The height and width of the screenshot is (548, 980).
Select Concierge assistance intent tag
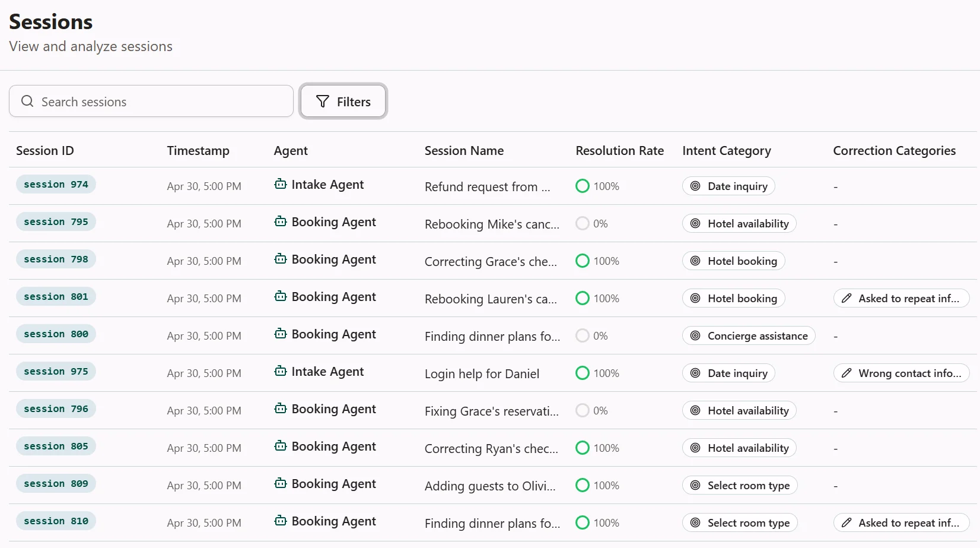(x=749, y=335)
